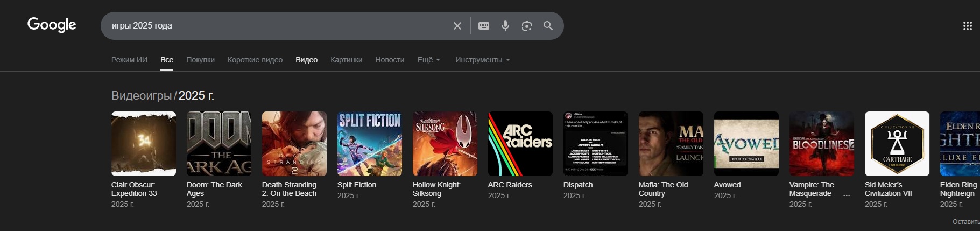Open the Новости tab
Viewport: 980px width, 231px height.
tap(390, 60)
